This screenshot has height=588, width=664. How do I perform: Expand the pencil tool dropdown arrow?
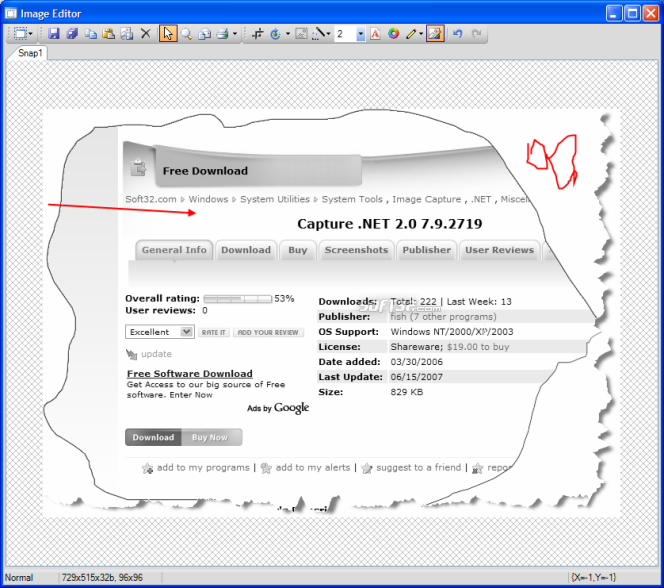point(421,34)
